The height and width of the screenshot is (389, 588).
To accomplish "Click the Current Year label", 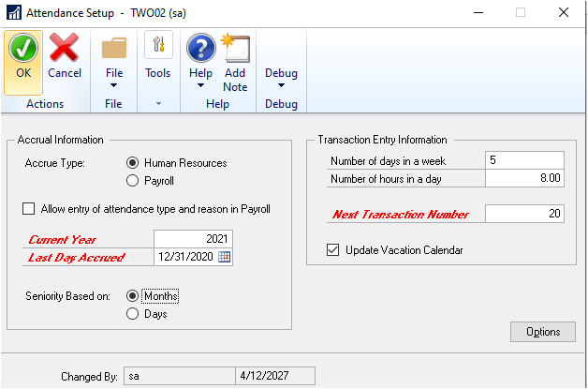I will pyautogui.click(x=63, y=240).
